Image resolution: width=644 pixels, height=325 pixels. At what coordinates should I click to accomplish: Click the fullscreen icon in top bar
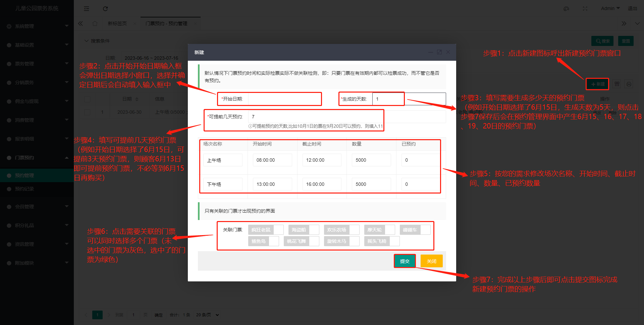pos(585,9)
